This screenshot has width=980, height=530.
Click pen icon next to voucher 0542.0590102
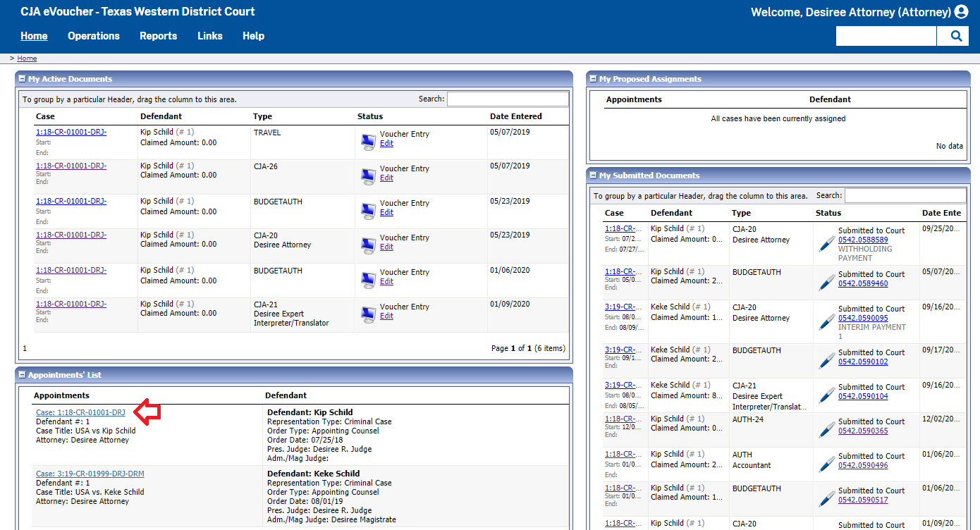[826, 360]
